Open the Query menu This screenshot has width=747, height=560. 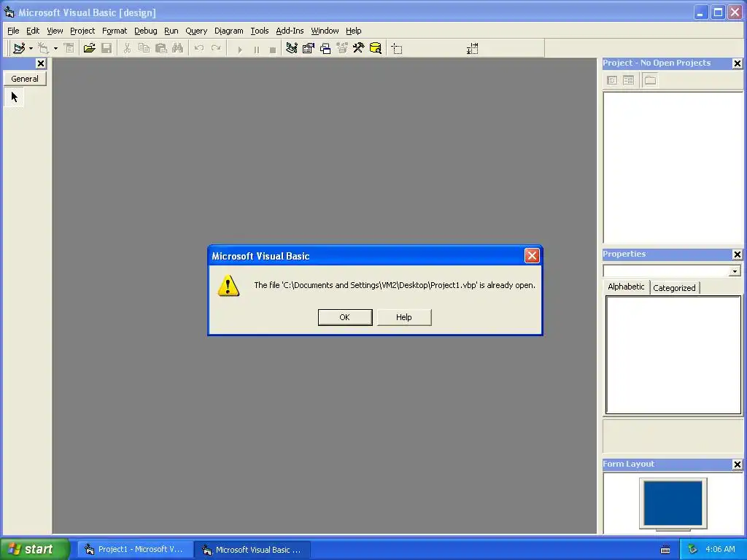[x=196, y=31]
